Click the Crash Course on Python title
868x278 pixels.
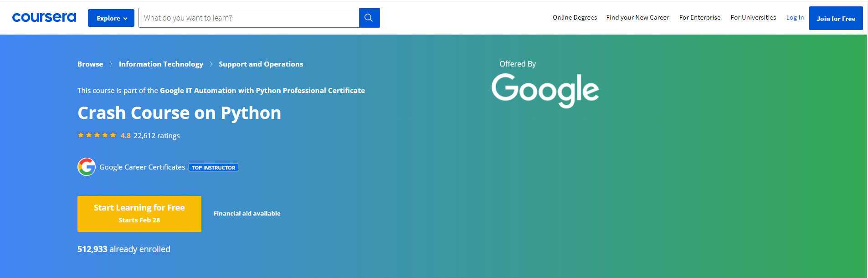click(180, 113)
